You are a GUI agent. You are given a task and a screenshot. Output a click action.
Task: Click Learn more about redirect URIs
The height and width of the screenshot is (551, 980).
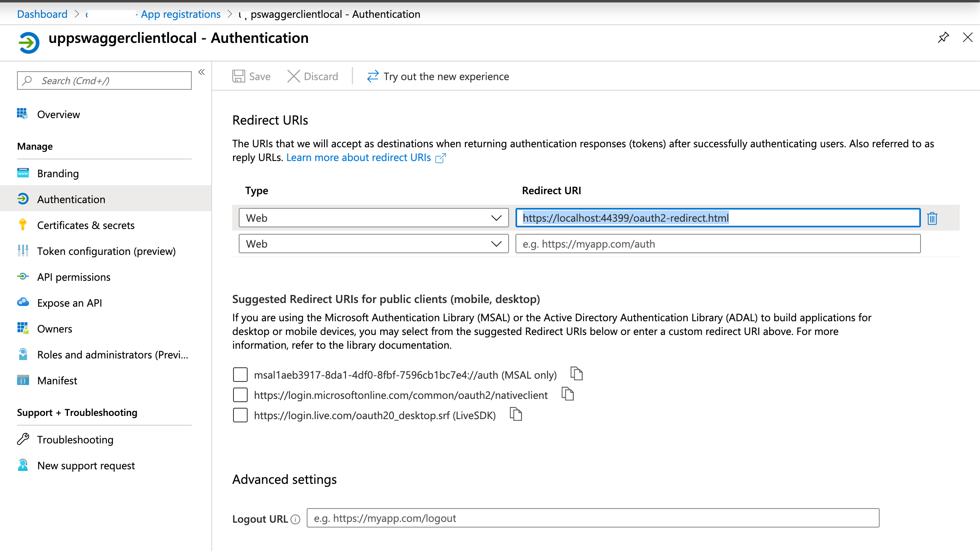click(x=358, y=157)
